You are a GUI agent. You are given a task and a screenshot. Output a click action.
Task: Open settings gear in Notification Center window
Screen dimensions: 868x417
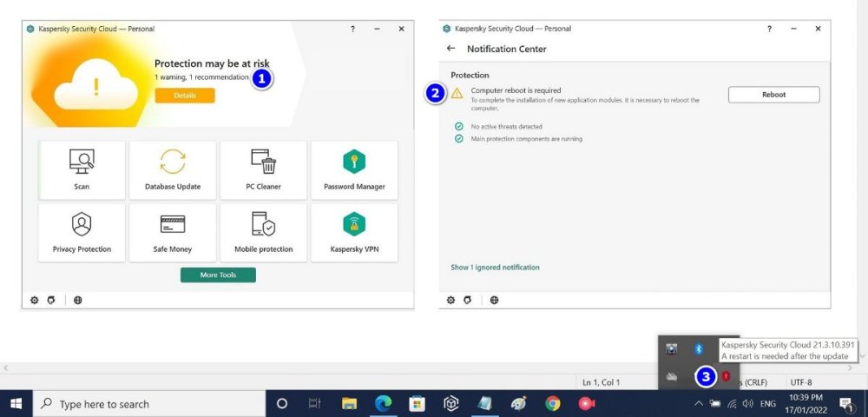(x=450, y=300)
